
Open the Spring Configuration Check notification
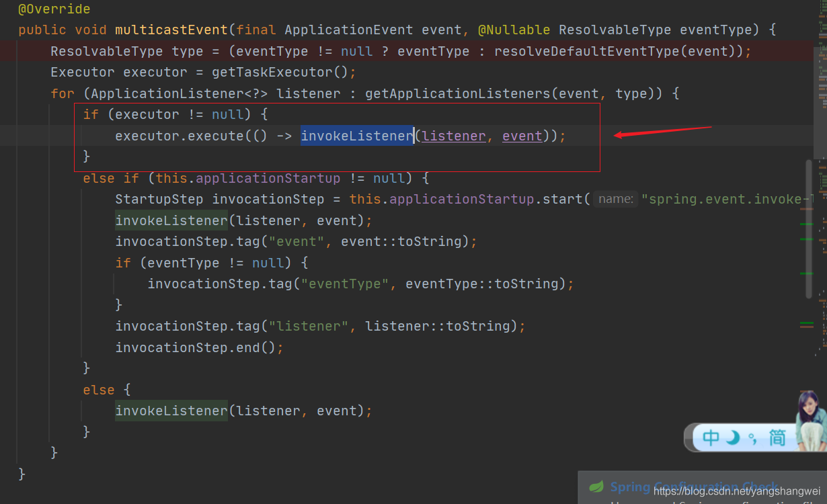(x=693, y=487)
